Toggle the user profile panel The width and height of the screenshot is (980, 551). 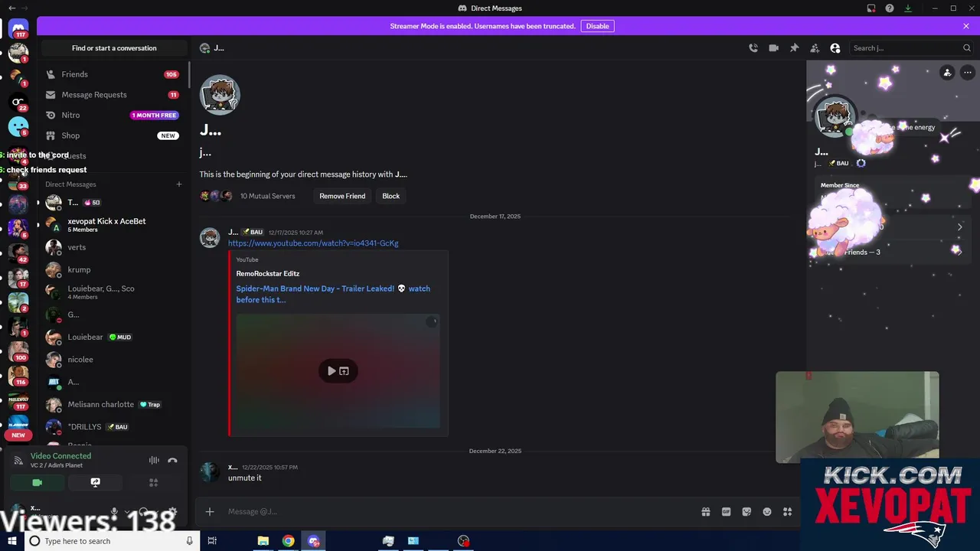coord(835,48)
